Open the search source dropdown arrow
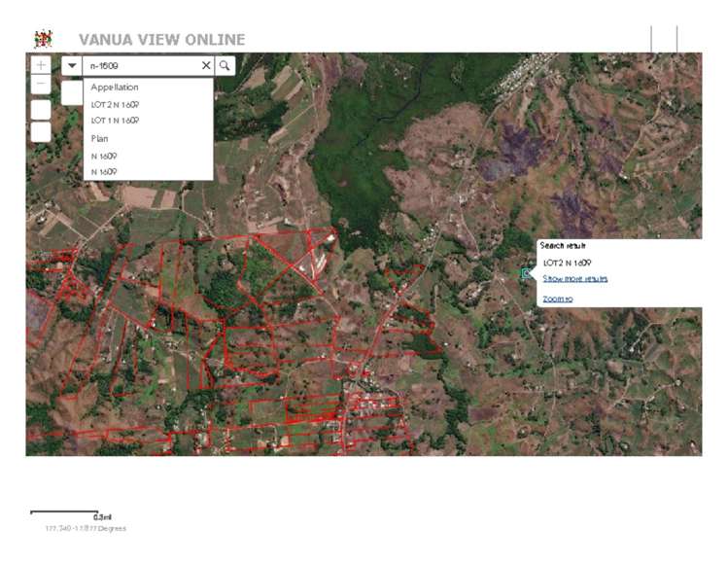 tap(72, 65)
